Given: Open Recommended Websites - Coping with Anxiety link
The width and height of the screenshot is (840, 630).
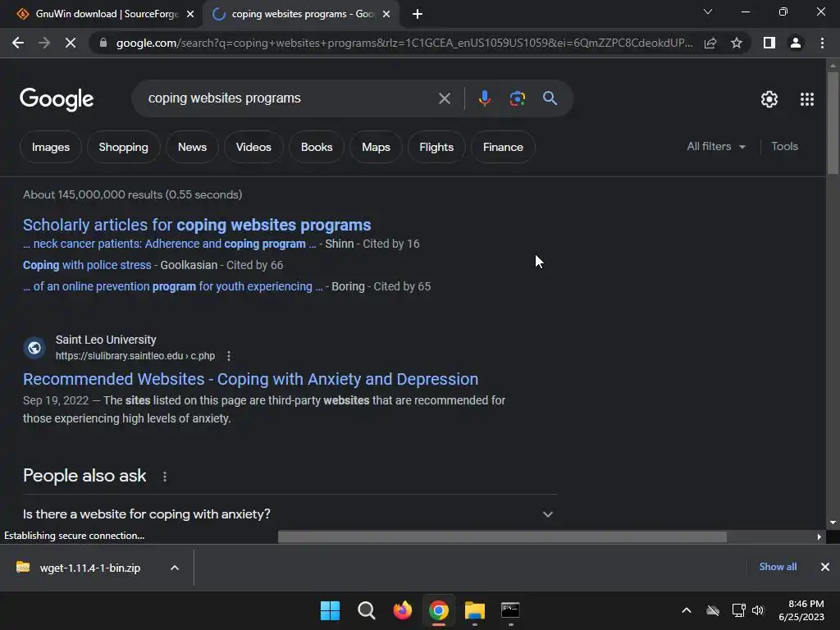Looking at the screenshot, I should point(250,379).
